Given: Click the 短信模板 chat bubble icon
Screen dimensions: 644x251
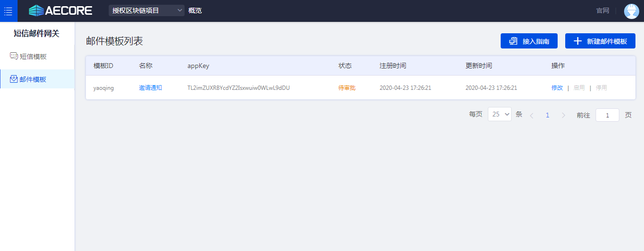Looking at the screenshot, I should tap(14, 56).
